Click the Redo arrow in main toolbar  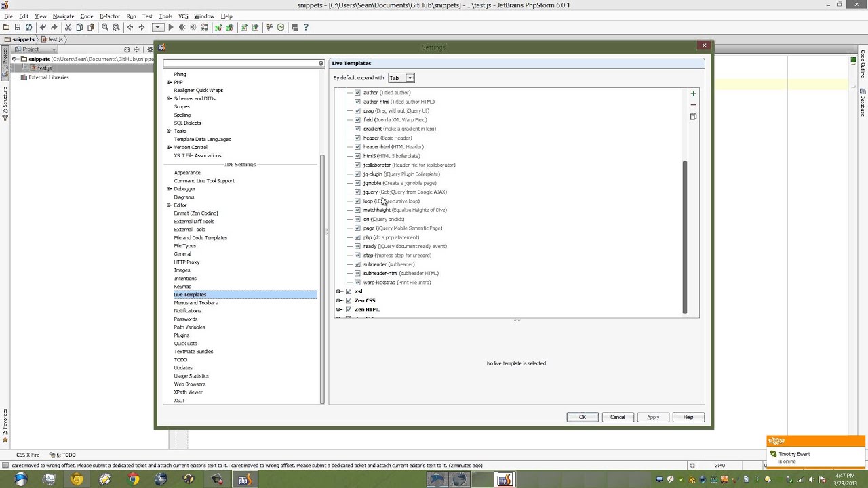[x=54, y=27]
